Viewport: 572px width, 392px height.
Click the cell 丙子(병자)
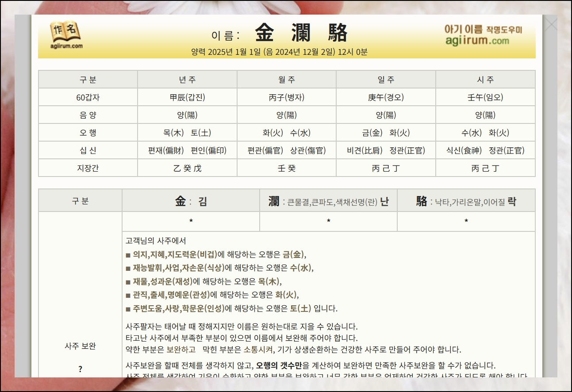pos(287,97)
